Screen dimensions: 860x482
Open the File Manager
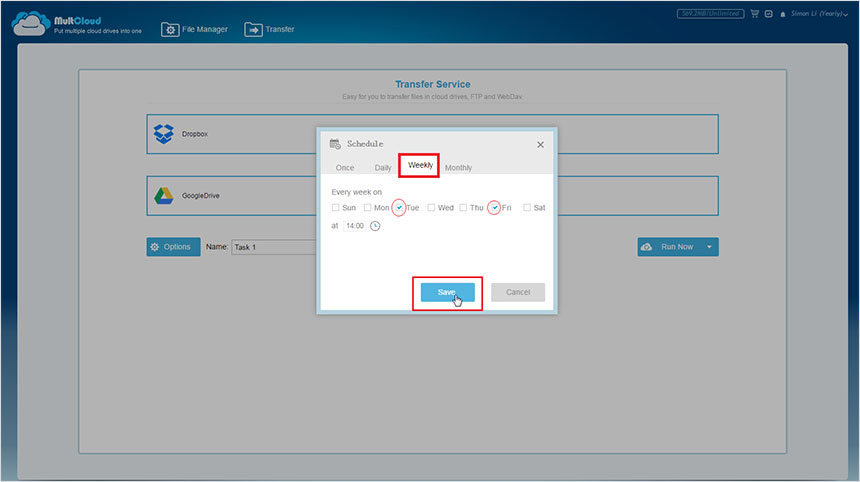[x=194, y=29]
